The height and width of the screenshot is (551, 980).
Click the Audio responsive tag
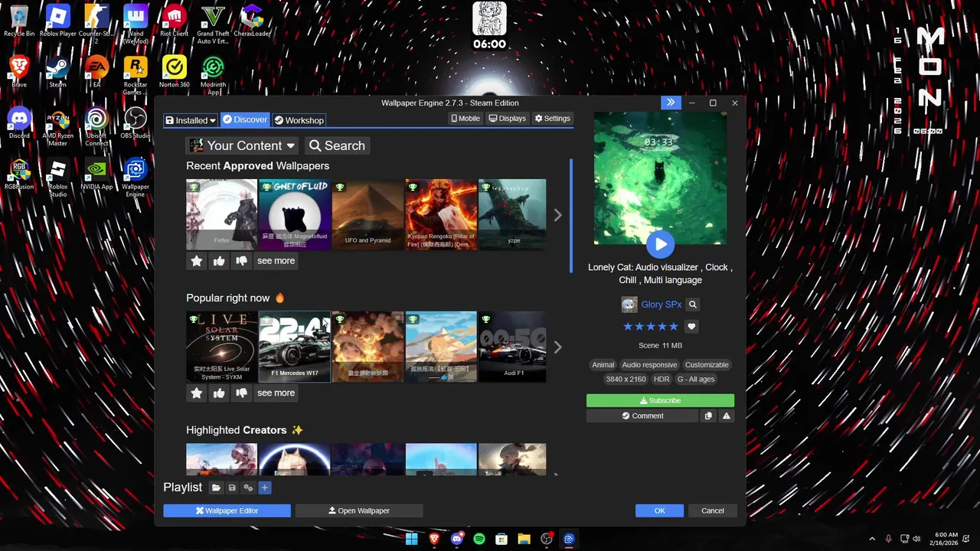(649, 365)
